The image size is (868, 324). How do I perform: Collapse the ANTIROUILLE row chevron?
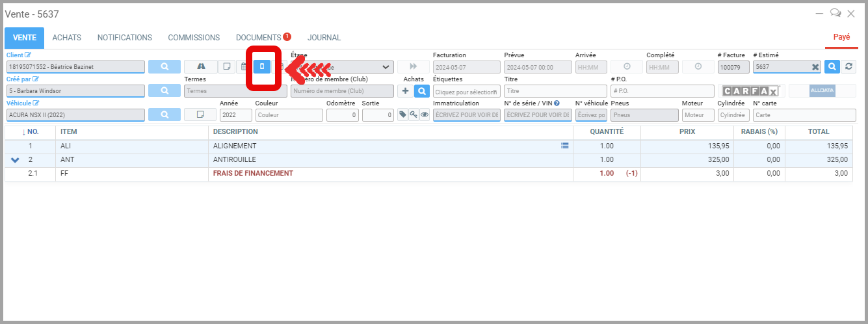pyautogui.click(x=16, y=160)
